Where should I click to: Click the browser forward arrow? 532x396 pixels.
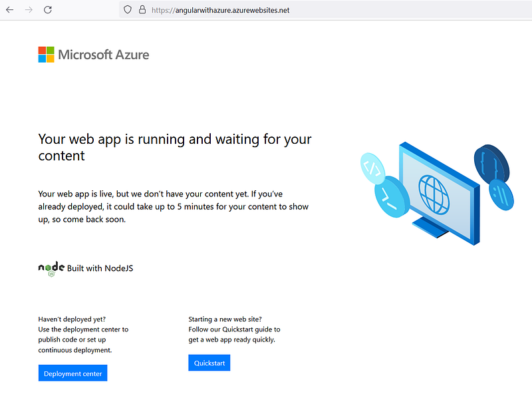(29, 10)
